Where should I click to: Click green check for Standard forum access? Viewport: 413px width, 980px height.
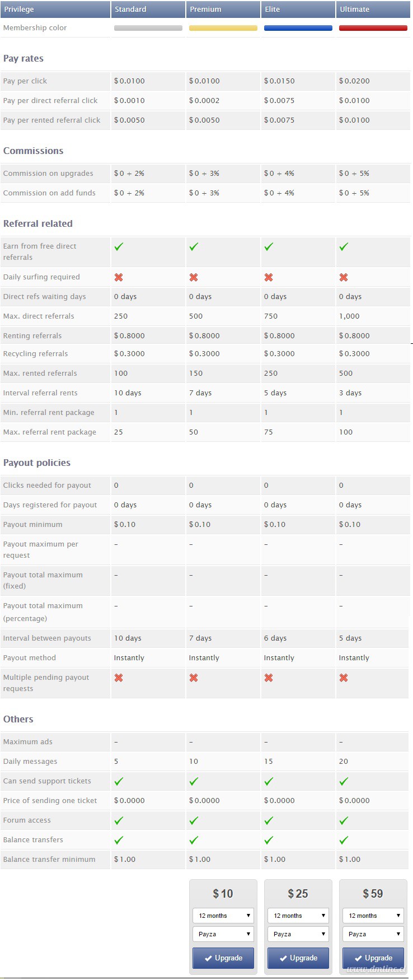point(119,820)
